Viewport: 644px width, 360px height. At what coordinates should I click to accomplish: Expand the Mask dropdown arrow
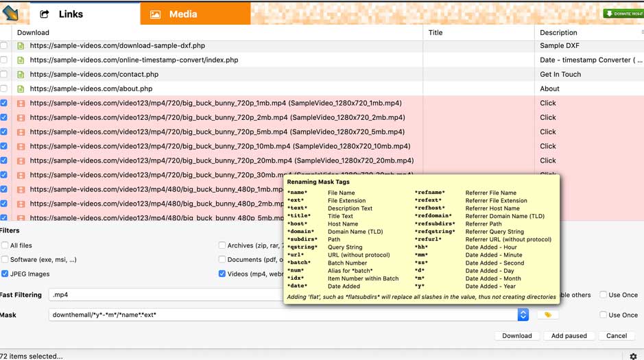[x=523, y=315]
